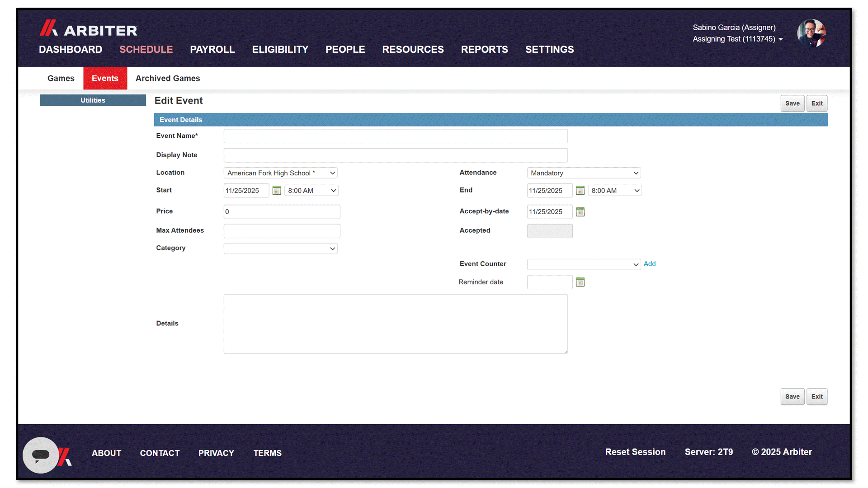Click into the Details text area
This screenshot has height=488, width=868.
coord(396,324)
